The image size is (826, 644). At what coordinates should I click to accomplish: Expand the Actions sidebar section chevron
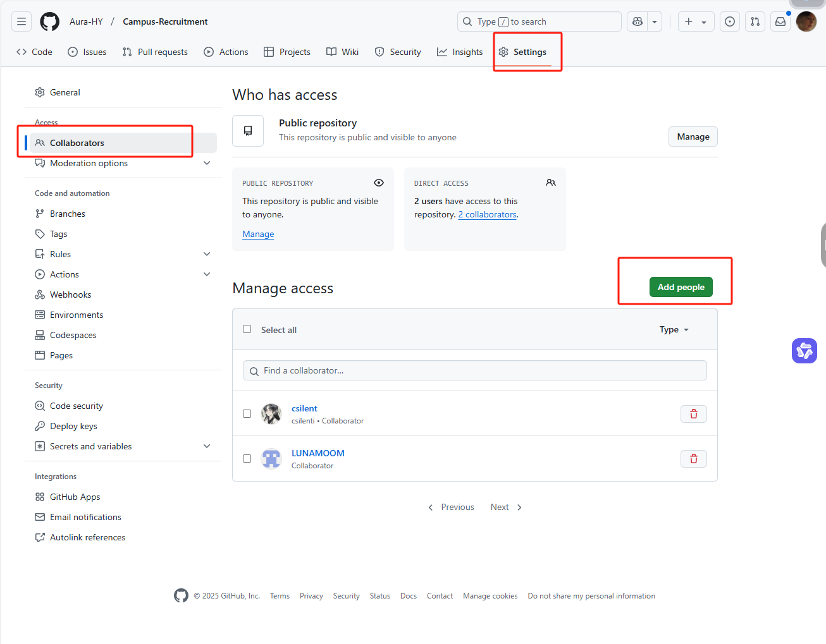[x=207, y=274]
